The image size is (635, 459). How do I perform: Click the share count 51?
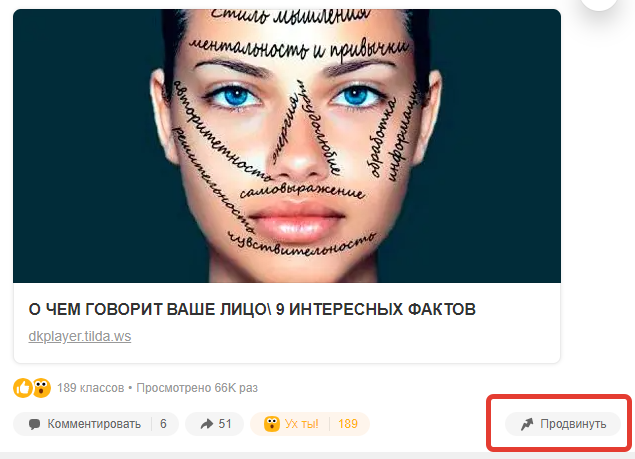(x=225, y=424)
